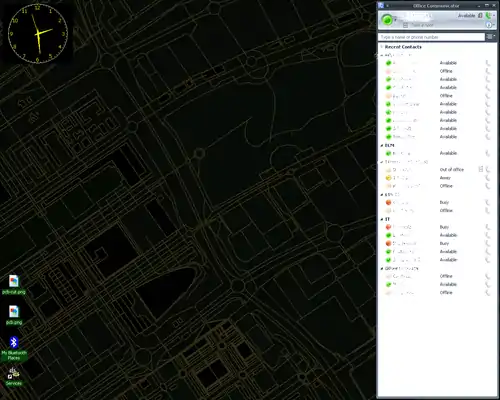The height and width of the screenshot is (400, 500).
Task: Open the contact list view options dropdown
Action: click(x=491, y=37)
